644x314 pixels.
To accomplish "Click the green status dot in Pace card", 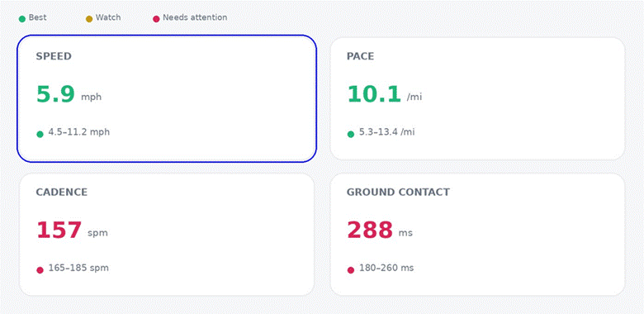I will pos(351,134).
